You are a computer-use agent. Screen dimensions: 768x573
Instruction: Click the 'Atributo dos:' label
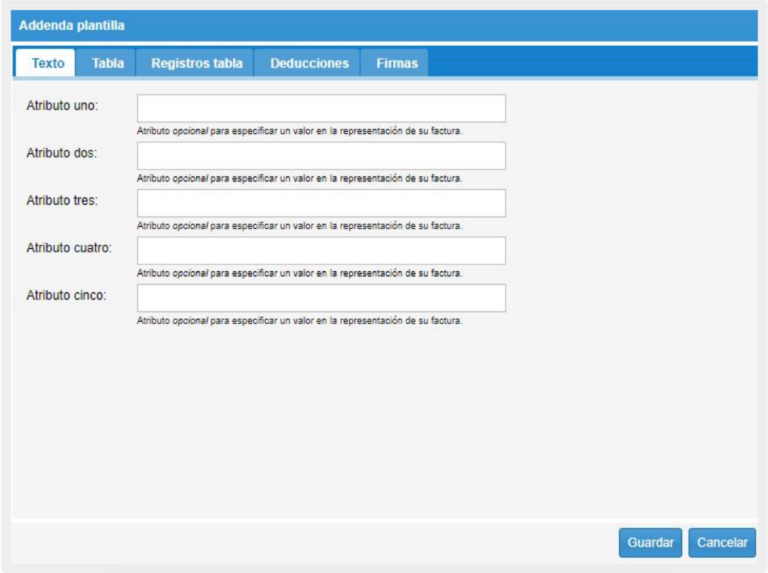click(62, 153)
